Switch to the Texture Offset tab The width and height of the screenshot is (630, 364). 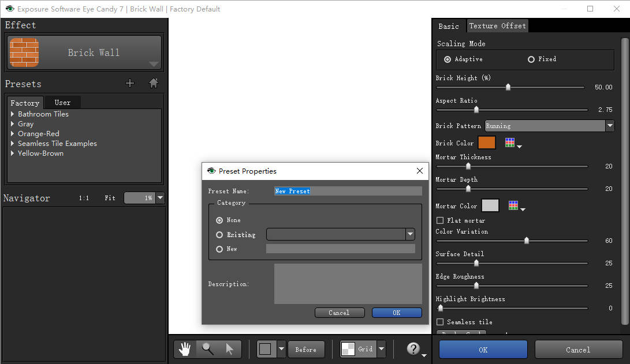click(497, 26)
